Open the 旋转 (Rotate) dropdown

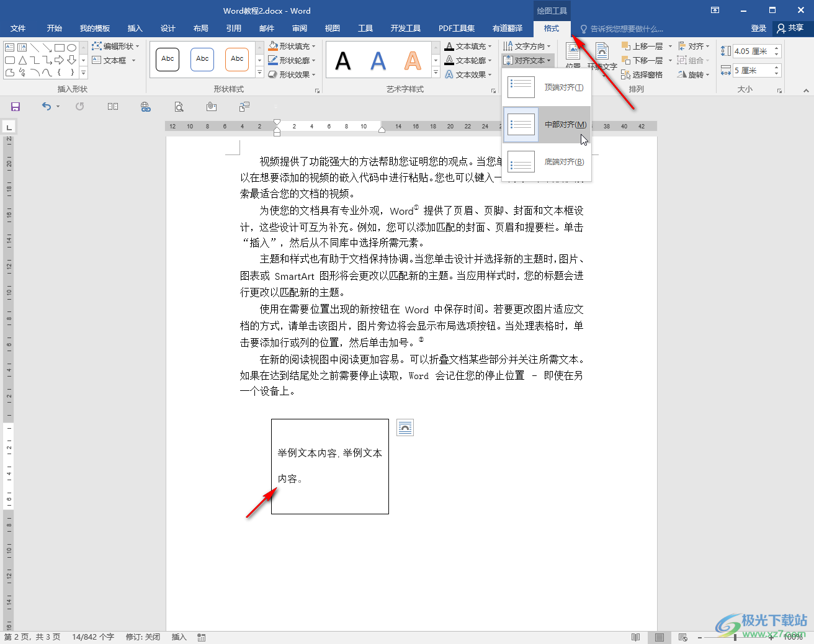pyautogui.click(x=693, y=74)
